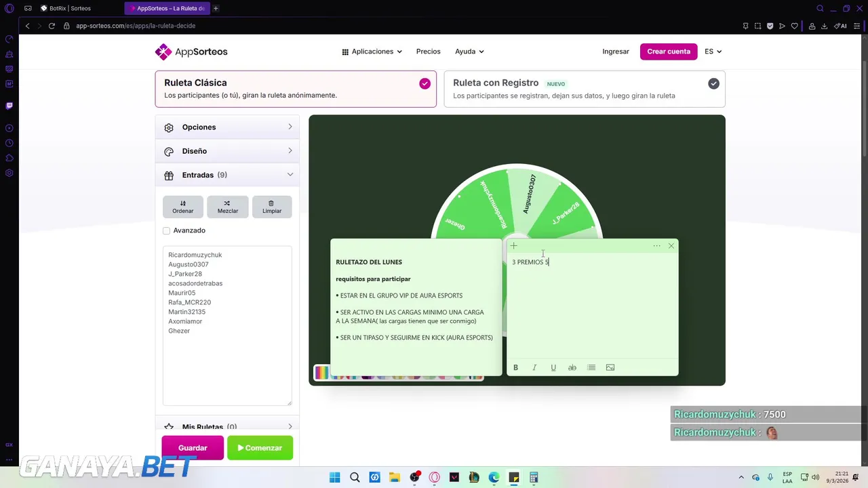The image size is (868, 488).
Task: Toggle bold in the sticky note
Action: pos(515,367)
